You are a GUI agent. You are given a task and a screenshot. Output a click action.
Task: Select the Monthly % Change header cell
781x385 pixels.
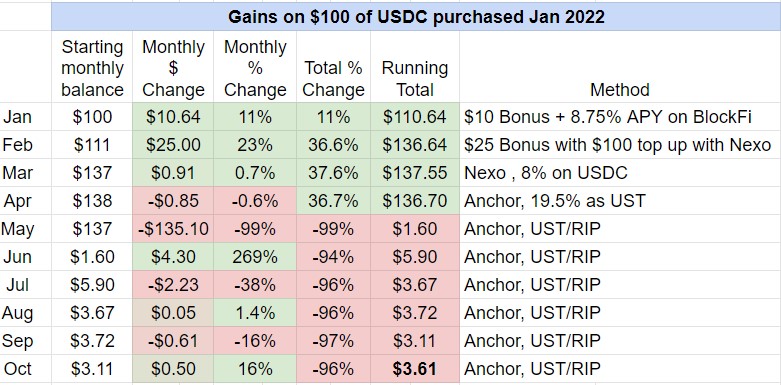[255, 67]
